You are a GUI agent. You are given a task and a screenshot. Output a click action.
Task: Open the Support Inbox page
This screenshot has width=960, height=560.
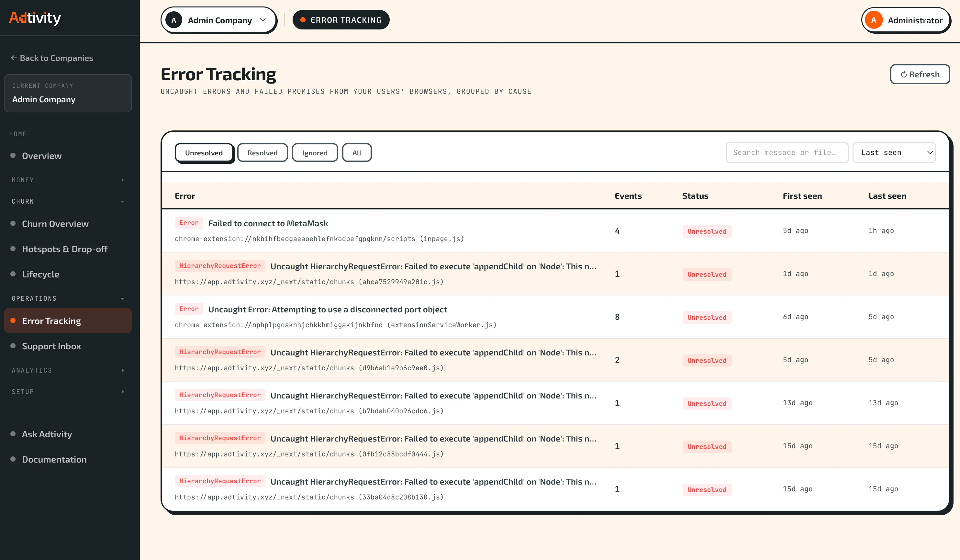(x=68, y=346)
